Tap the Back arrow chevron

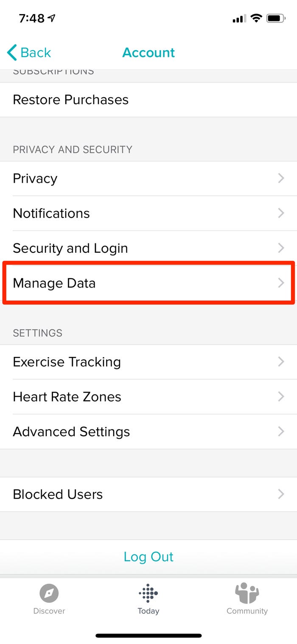(x=12, y=53)
